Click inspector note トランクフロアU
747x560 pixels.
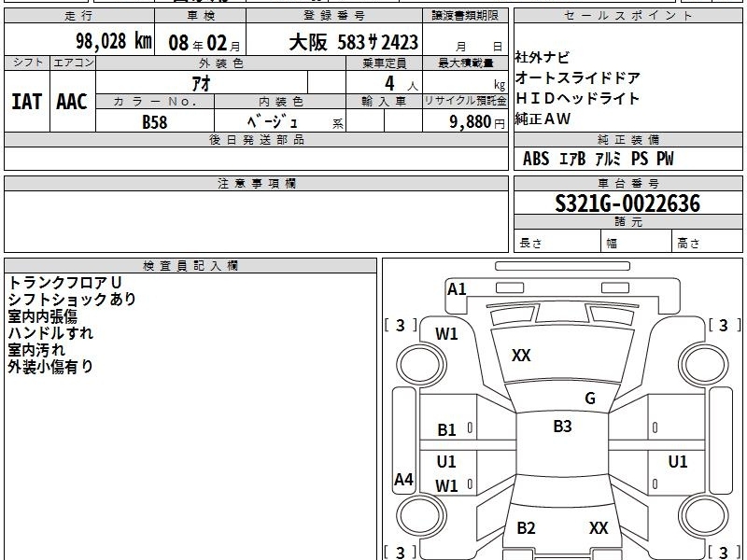(x=65, y=283)
